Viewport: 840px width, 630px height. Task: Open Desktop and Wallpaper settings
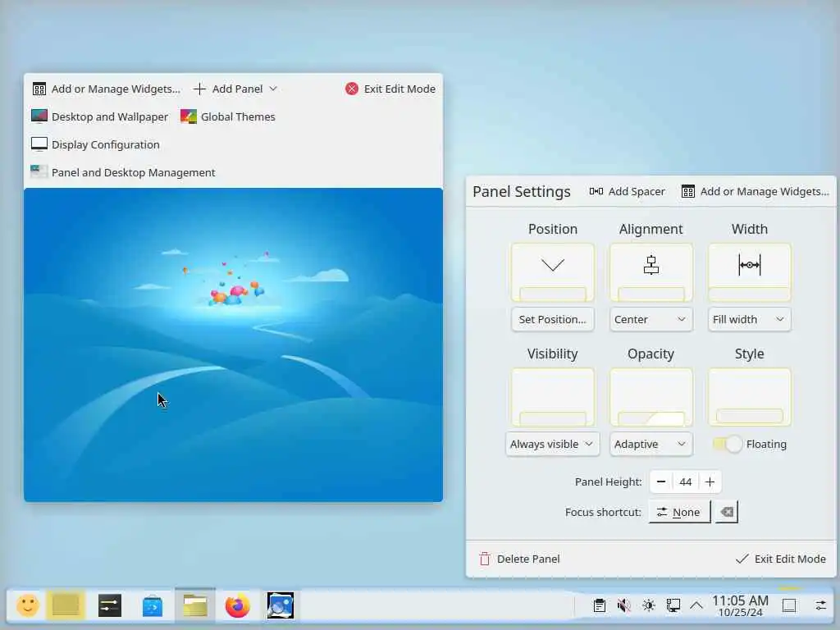[99, 116]
